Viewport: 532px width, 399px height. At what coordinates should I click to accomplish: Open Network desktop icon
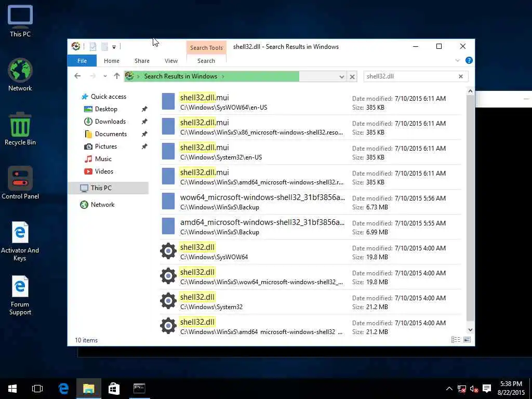click(x=20, y=75)
